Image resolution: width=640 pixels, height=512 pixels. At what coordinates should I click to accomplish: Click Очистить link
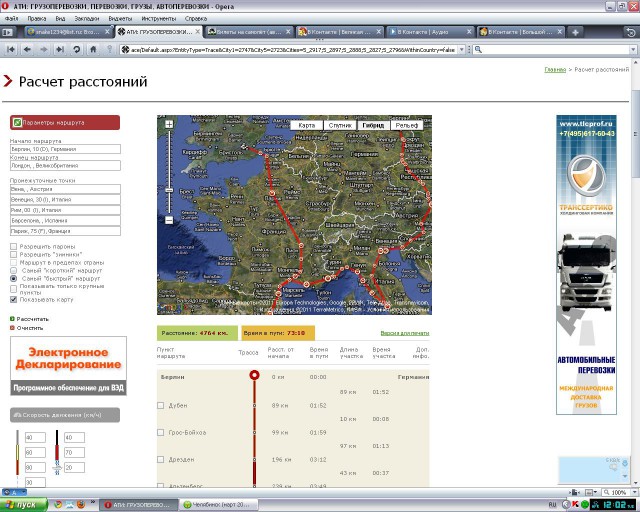click(x=30, y=328)
